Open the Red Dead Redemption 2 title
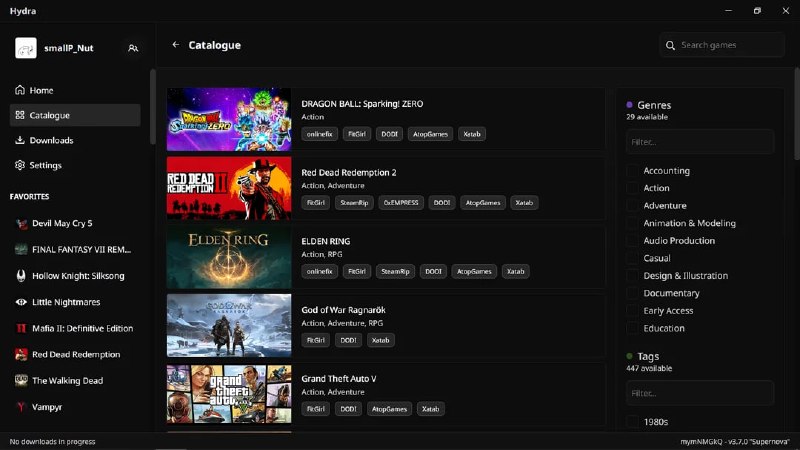 pos(349,172)
